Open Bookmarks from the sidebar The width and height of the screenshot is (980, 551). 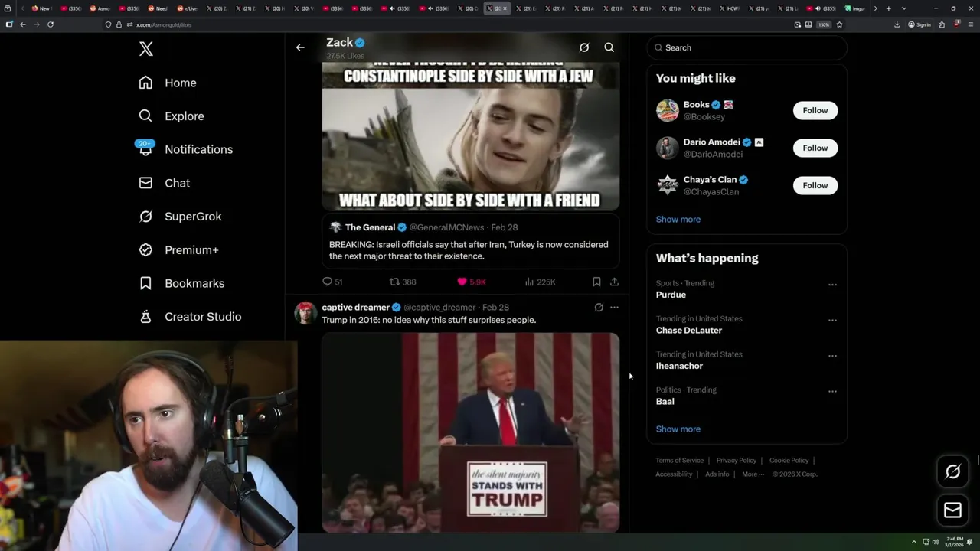coord(181,283)
